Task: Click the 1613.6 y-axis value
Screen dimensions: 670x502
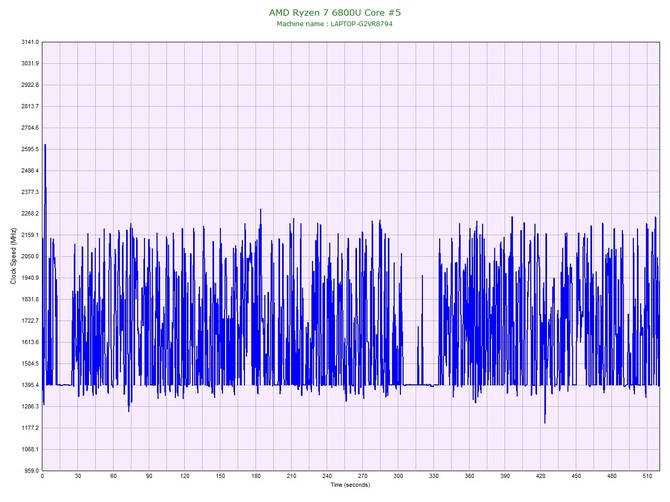Action: 30,342
